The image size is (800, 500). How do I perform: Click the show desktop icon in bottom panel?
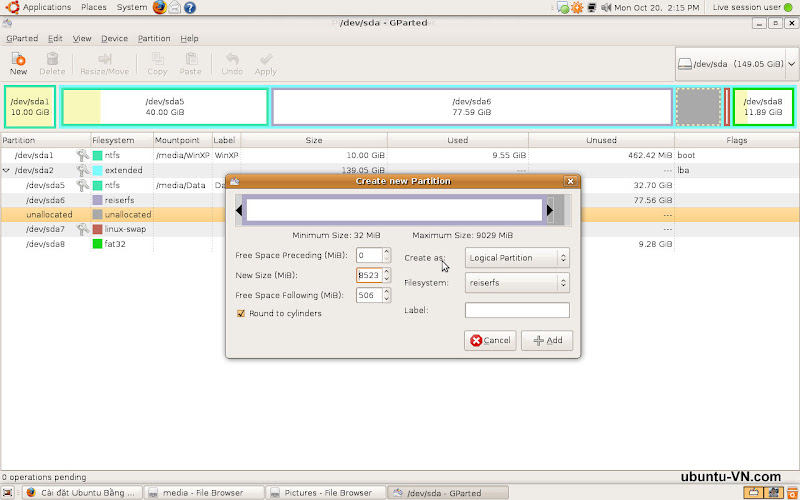coord(8,493)
